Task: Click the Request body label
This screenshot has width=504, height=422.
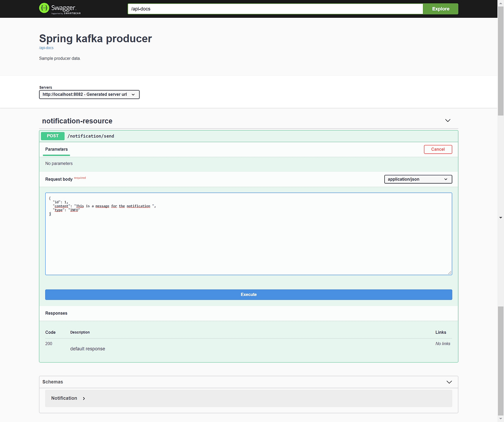Action: 59,179
